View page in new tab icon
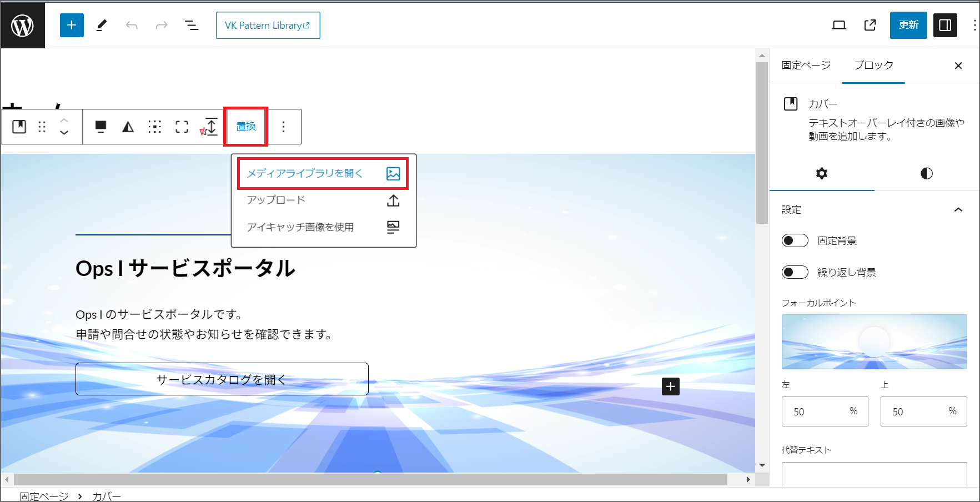 coord(870,25)
